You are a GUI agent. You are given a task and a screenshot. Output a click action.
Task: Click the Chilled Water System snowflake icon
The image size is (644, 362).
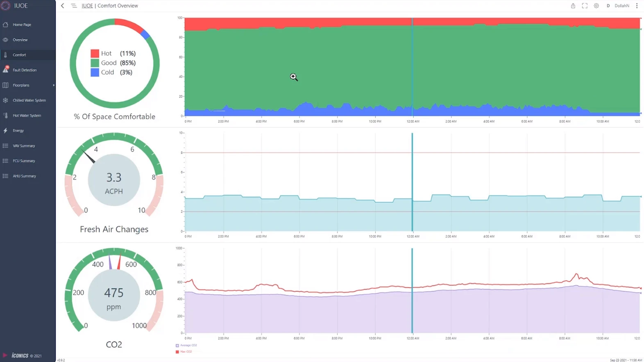tap(5, 100)
